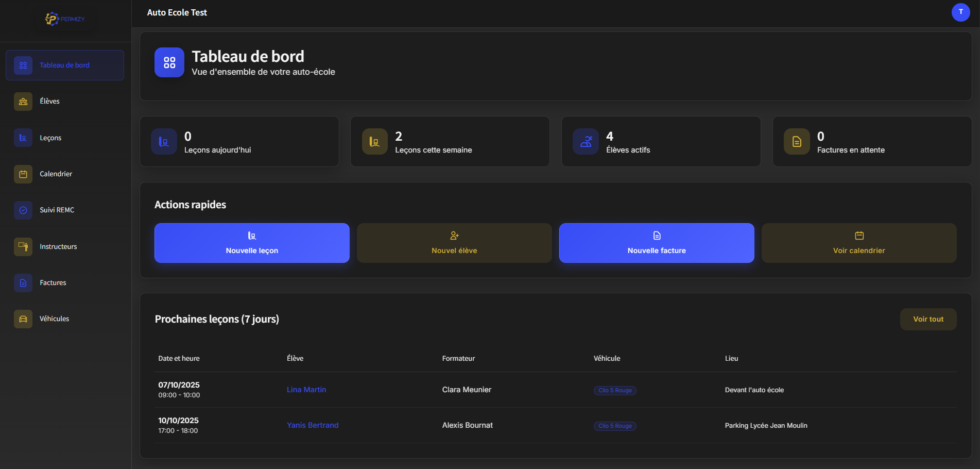The width and height of the screenshot is (980, 469).
Task: Open the Élèves actifs stat card
Action: 661,142
